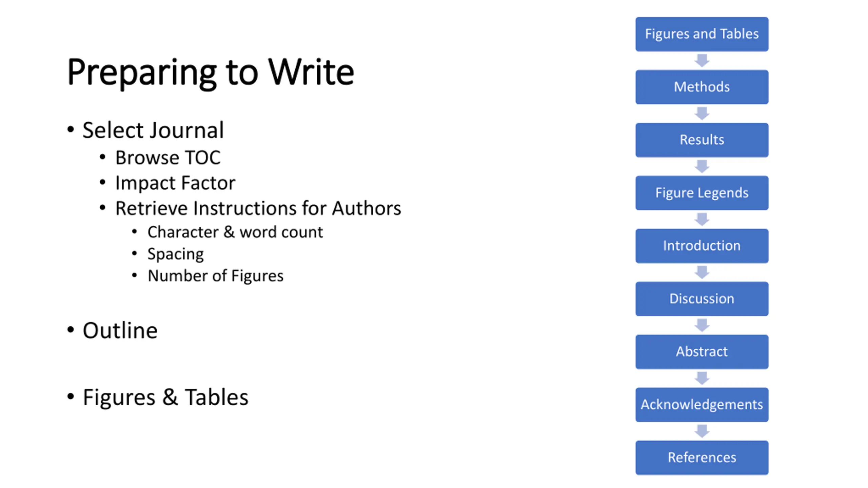Click arrow between Acknowledgements and References
This screenshot has width=868, height=488.
click(x=702, y=431)
